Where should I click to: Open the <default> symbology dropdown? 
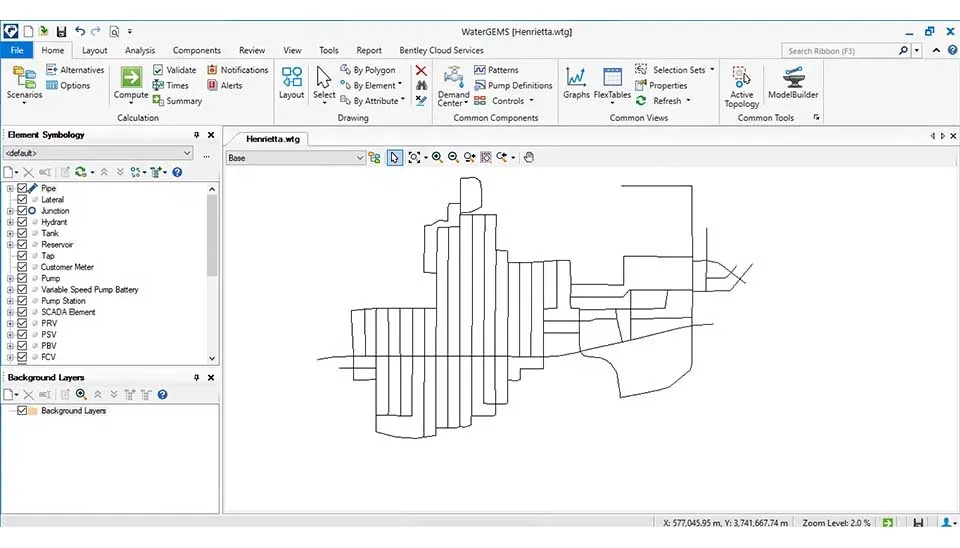pyautogui.click(x=187, y=153)
